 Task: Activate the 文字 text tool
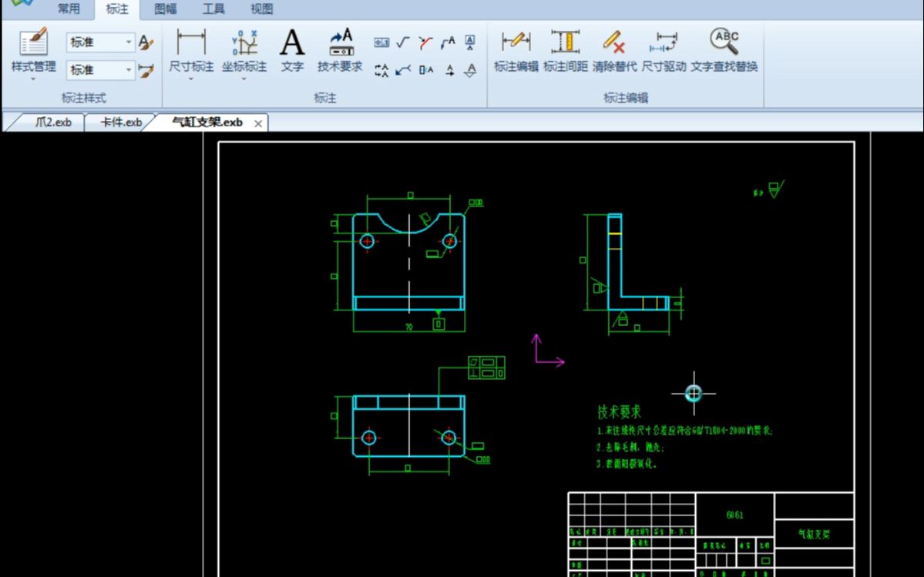292,51
